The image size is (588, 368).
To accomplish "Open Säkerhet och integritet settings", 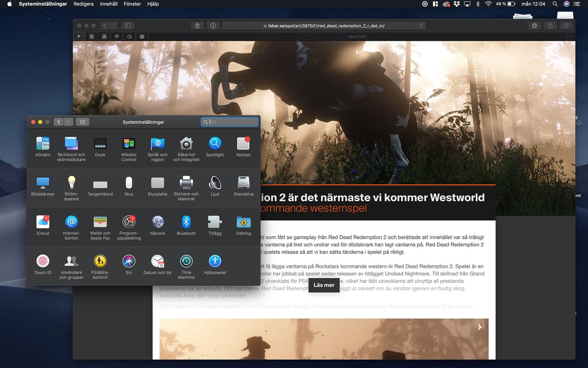I will [186, 149].
